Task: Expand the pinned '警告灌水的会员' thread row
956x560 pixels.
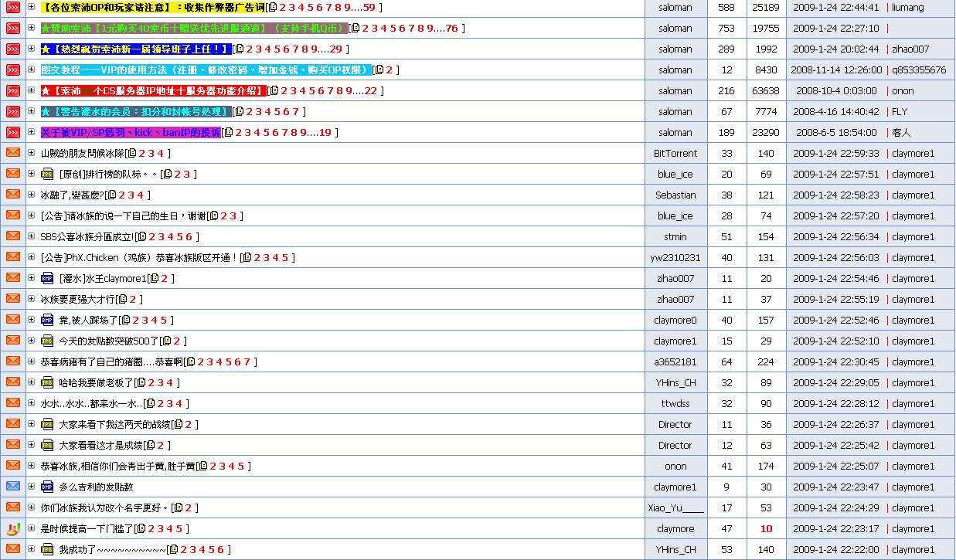Action: click(x=32, y=111)
